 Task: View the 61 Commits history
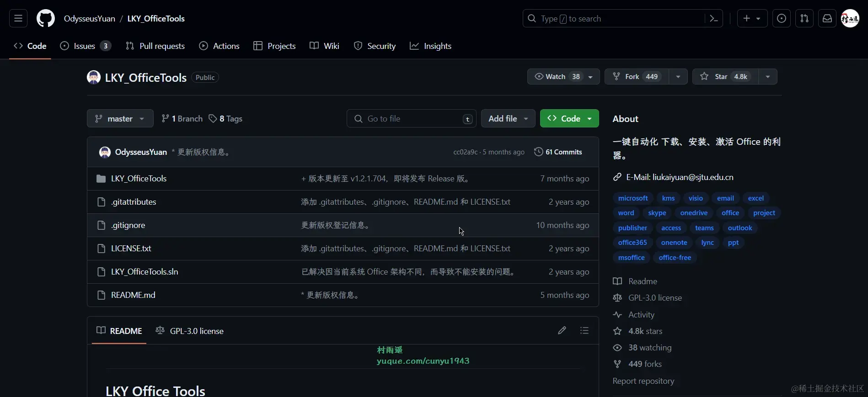[558, 152]
